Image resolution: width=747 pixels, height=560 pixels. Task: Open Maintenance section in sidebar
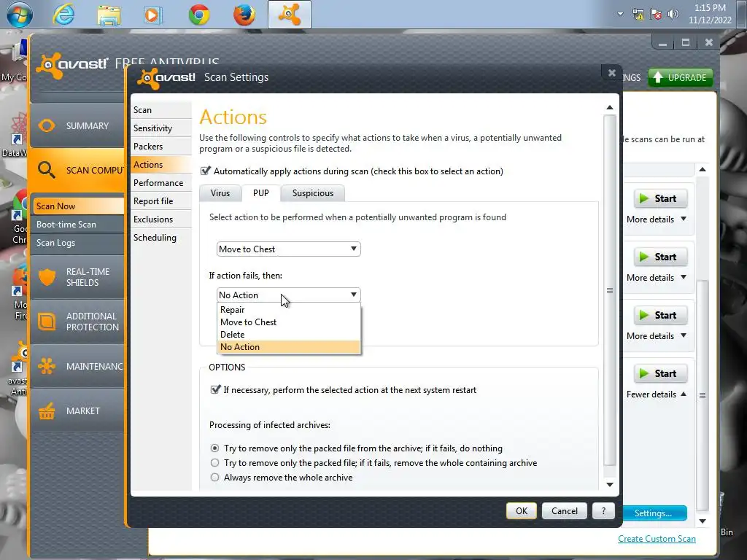77,366
